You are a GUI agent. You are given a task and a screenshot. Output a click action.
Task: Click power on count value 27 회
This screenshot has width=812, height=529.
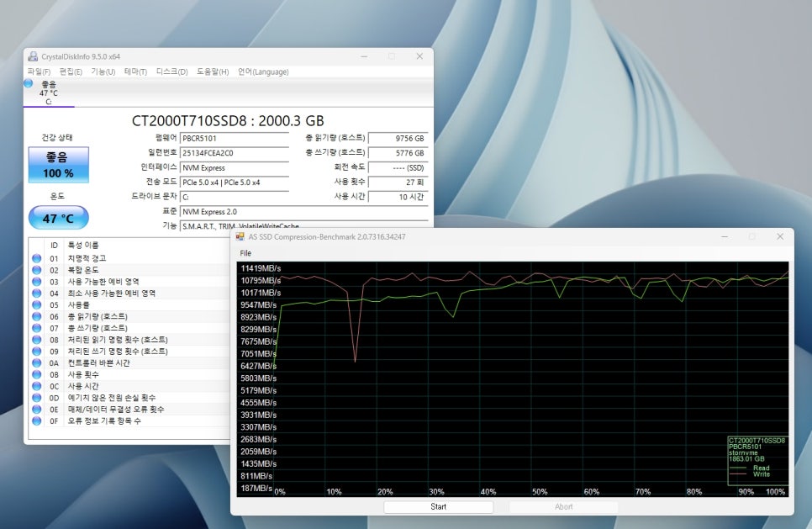click(398, 183)
